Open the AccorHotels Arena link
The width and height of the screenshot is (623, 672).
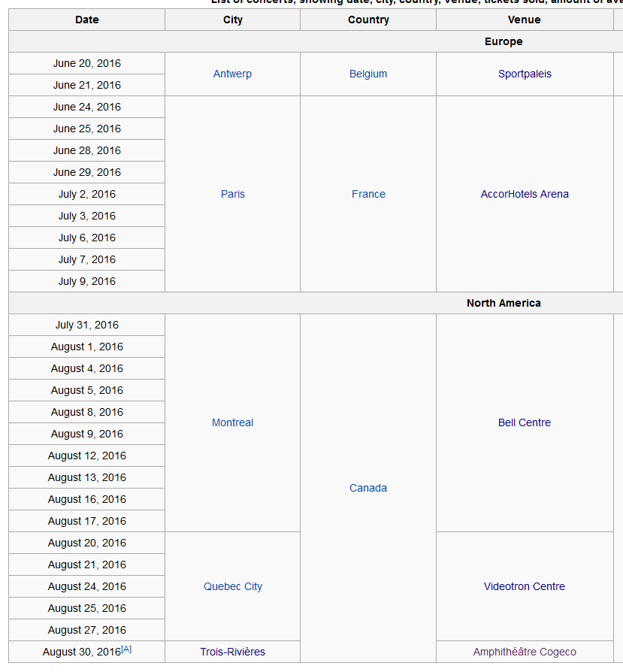pyautogui.click(x=525, y=194)
